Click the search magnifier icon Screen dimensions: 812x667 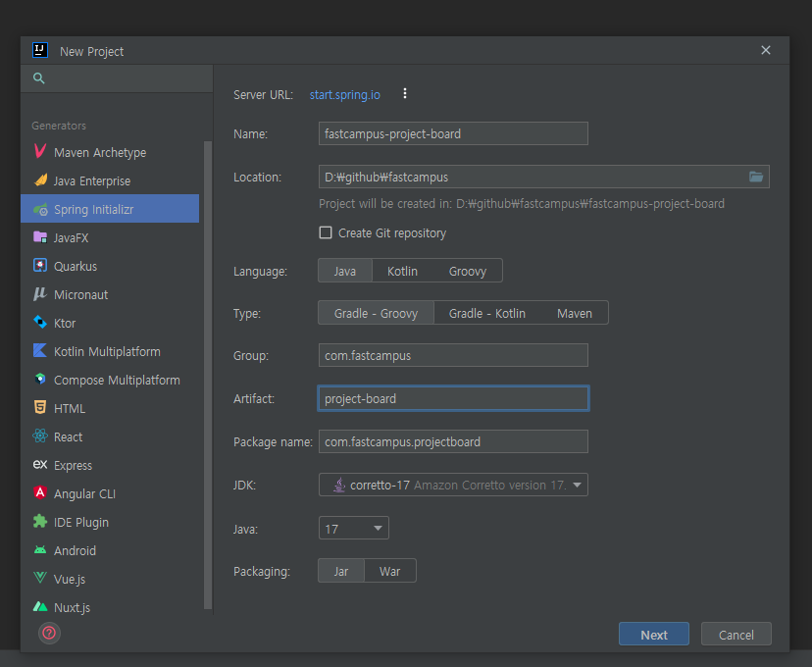click(x=39, y=78)
